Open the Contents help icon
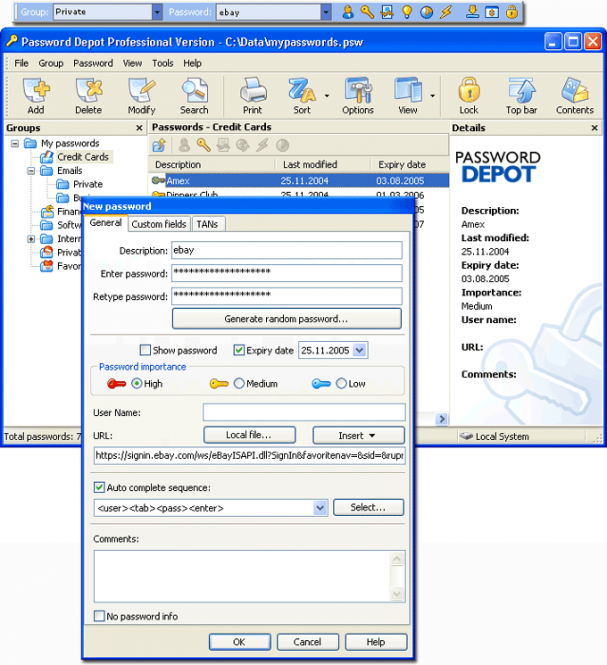Viewport: 607px width, 665px height. [x=575, y=96]
